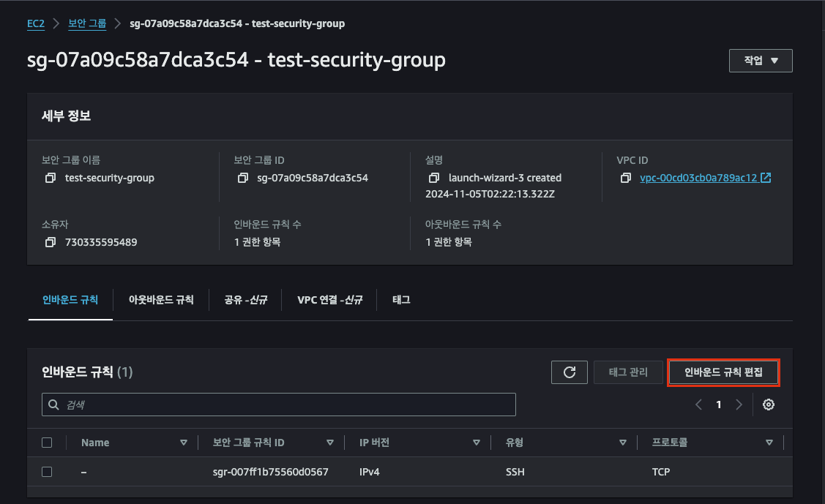This screenshot has height=504, width=825.
Task: Copy the security group description text
Action: pos(434,178)
